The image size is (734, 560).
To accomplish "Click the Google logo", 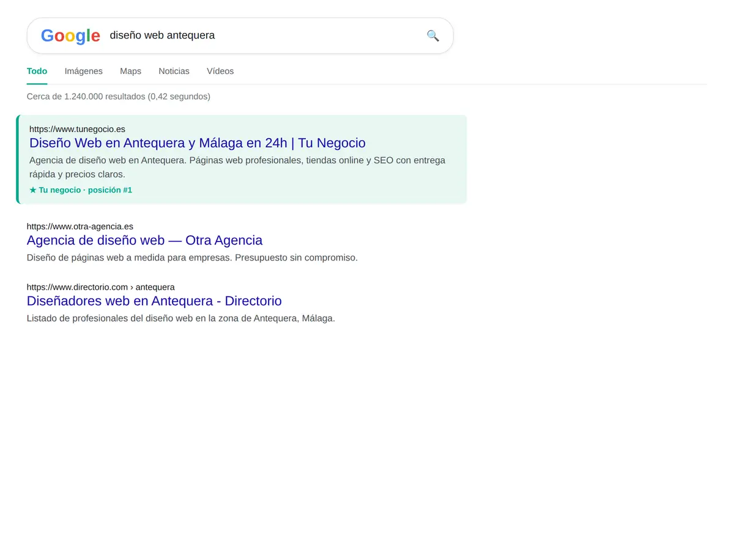I will coord(70,35).
